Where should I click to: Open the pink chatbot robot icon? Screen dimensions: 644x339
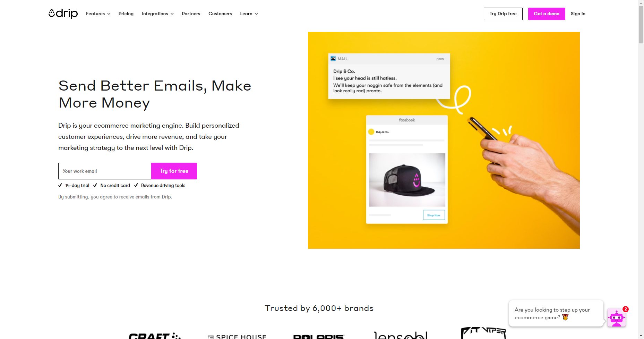pyautogui.click(x=616, y=317)
